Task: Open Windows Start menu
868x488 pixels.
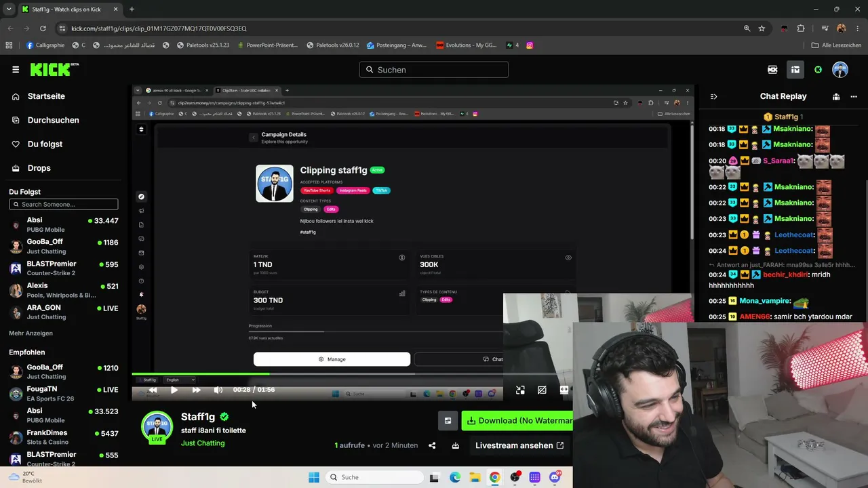Action: click(313, 477)
